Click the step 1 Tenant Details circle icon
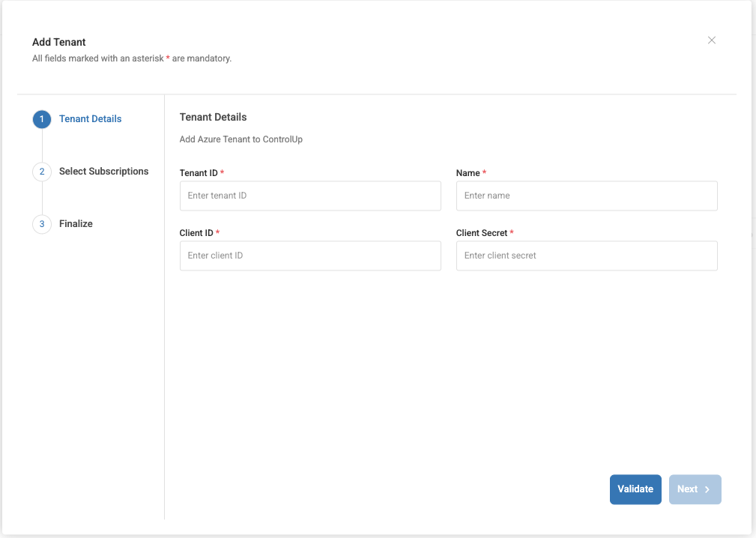756x538 pixels. 41,118
